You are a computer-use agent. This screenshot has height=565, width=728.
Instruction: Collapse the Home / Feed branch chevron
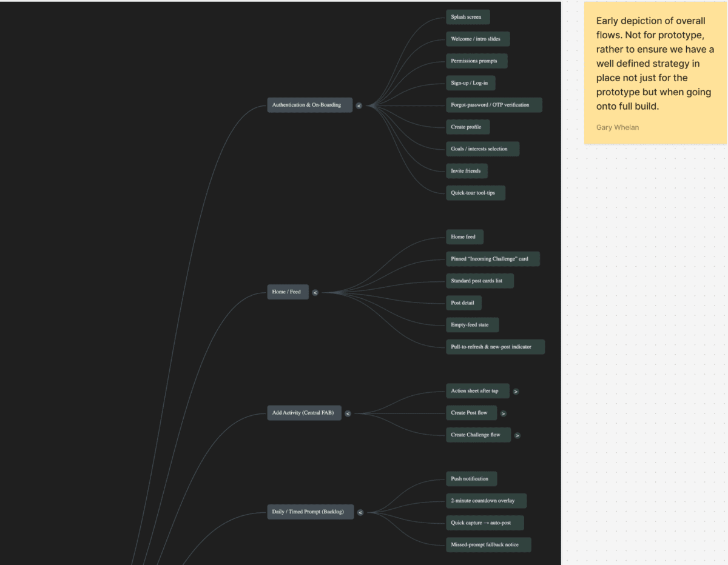pyautogui.click(x=315, y=293)
